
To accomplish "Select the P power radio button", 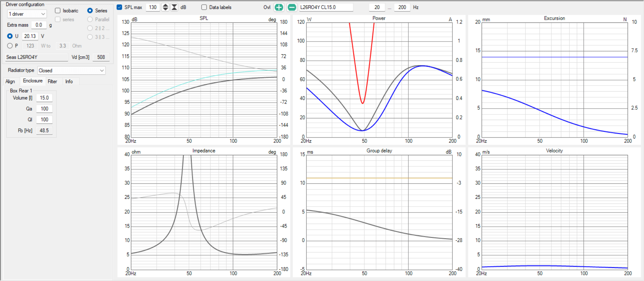I will pyautogui.click(x=10, y=46).
